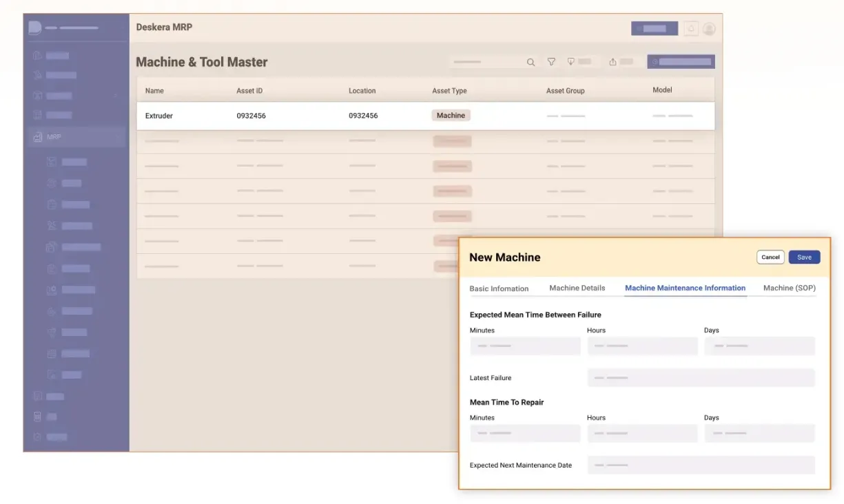Click Expected Next Maintenance Date field
The height and width of the screenshot is (504, 844).
(x=701, y=465)
